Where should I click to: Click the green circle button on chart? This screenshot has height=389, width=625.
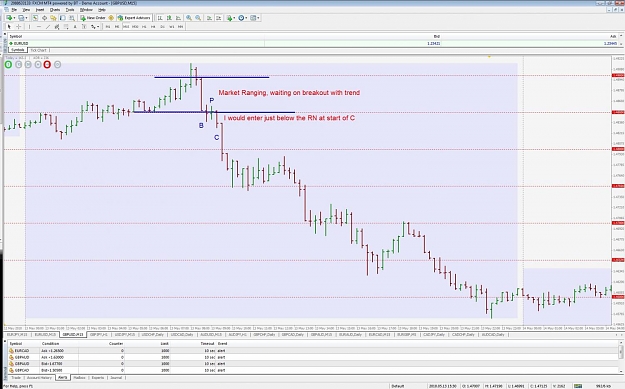(8, 64)
